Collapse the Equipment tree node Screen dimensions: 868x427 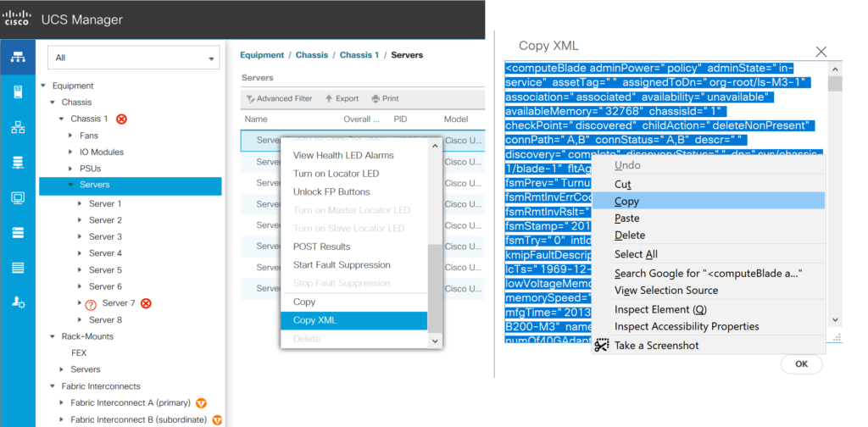click(43, 86)
